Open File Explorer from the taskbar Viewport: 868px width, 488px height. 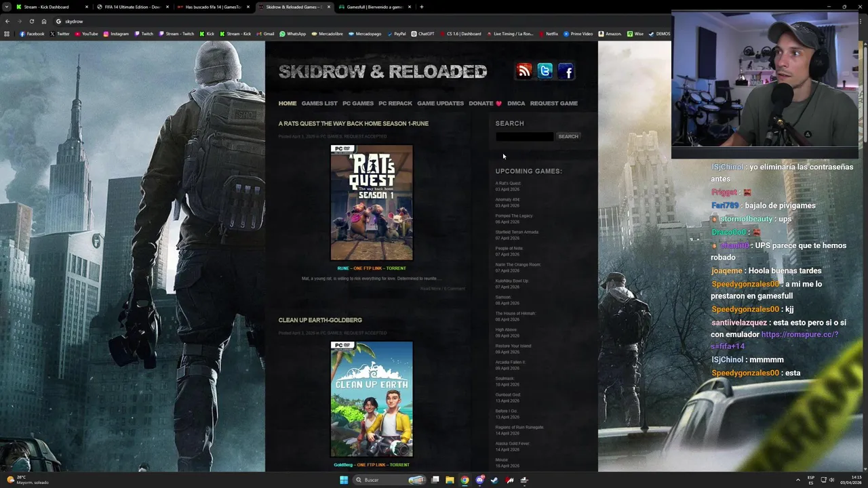coord(450,480)
